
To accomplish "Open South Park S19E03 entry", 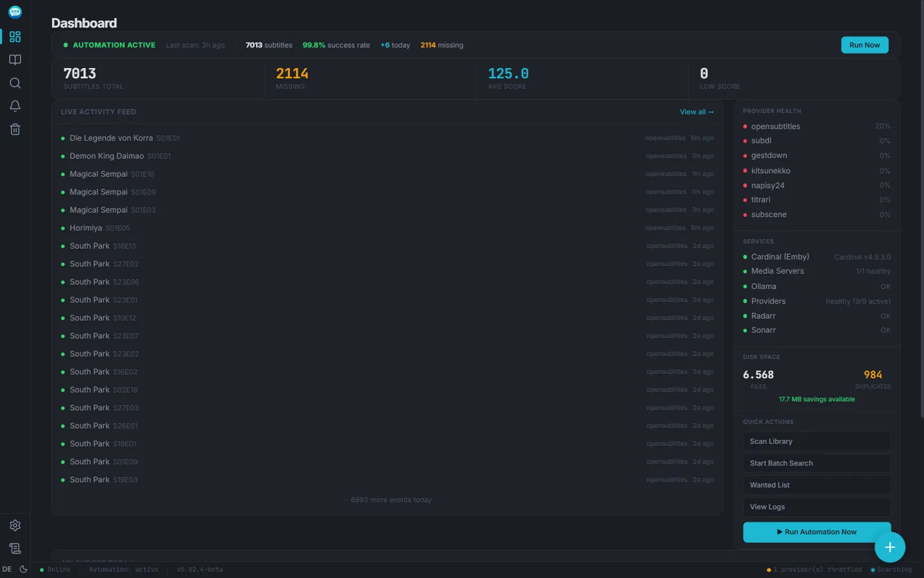I will [388, 480].
